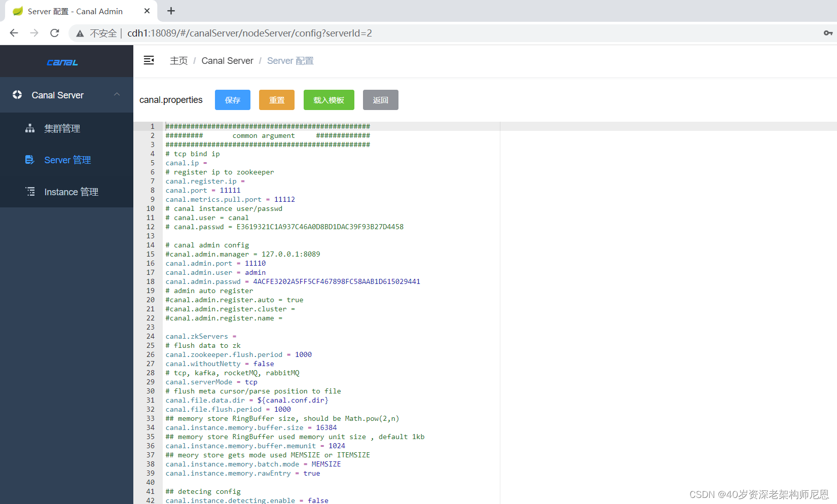Click line 22 #canal.admin.register.name
Image resolution: width=837 pixels, height=504 pixels.
(224, 318)
